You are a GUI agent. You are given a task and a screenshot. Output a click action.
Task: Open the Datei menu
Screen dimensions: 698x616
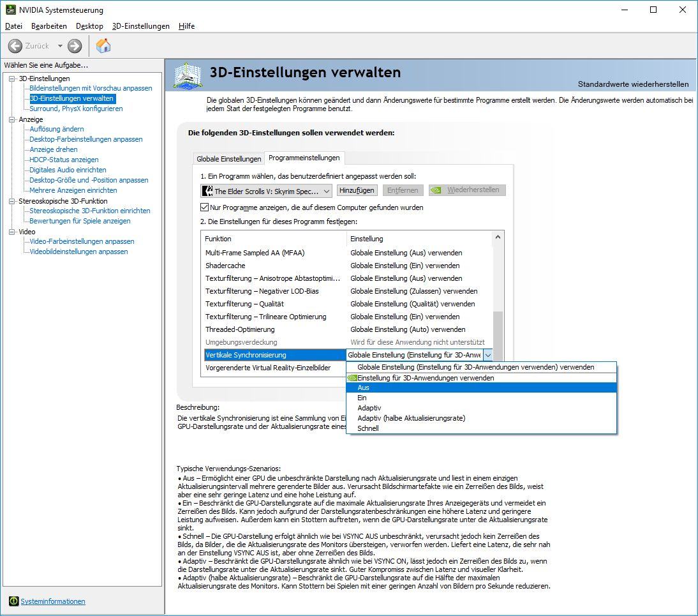[x=13, y=26]
